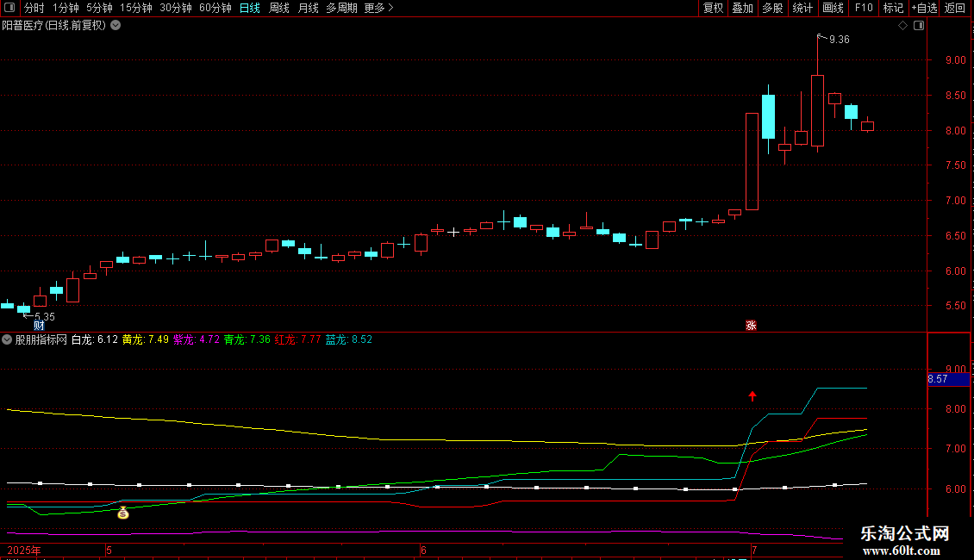Switch to the 分时 chart tab
Screen dimensions: 974x560
click(34, 8)
